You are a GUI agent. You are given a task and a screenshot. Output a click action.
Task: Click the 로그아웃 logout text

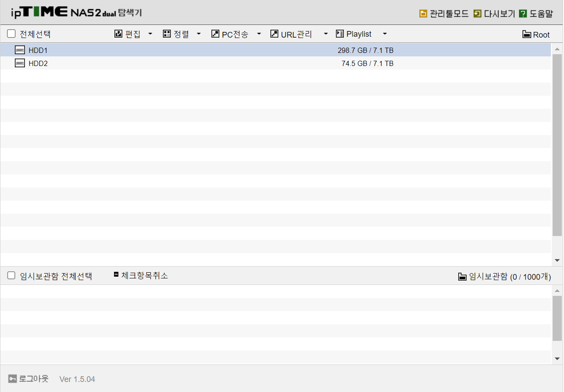[x=34, y=379]
